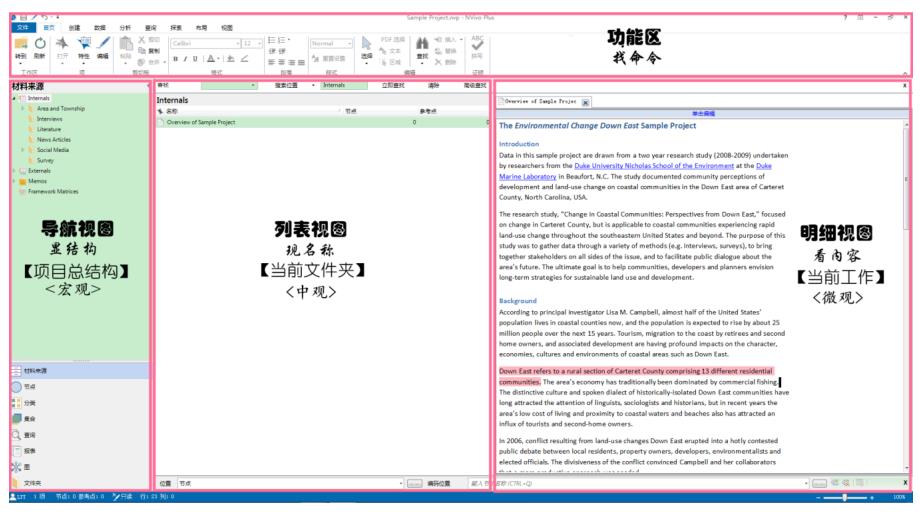Click the Paste clipboard icon
The image size is (920, 518).
coord(126,44)
